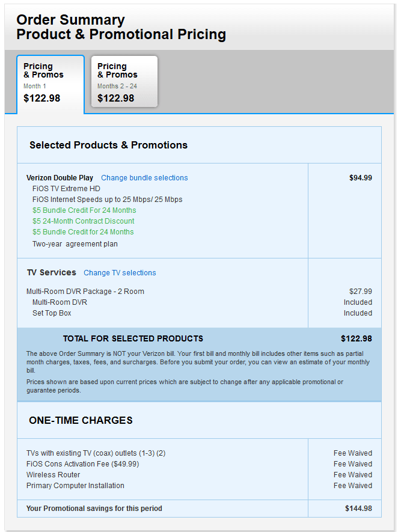Click the $27.99 DVR package price
The width and height of the screenshot is (398, 532).
tap(360, 292)
